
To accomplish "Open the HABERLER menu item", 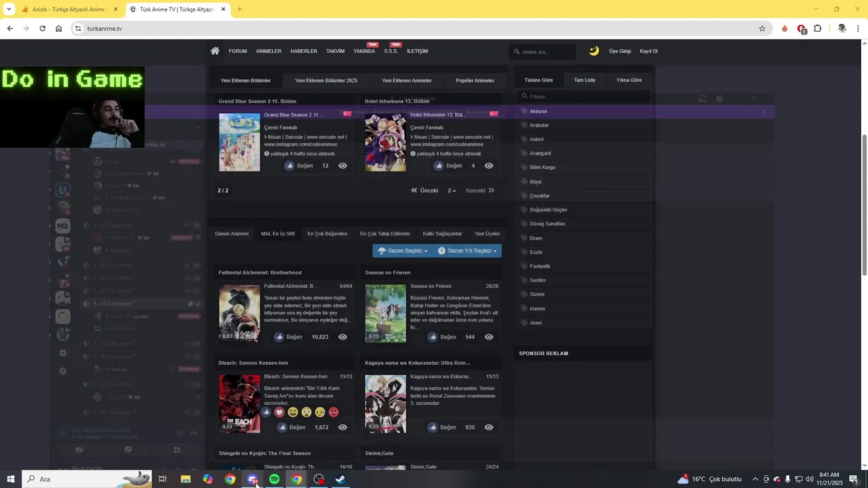I will click(304, 52).
